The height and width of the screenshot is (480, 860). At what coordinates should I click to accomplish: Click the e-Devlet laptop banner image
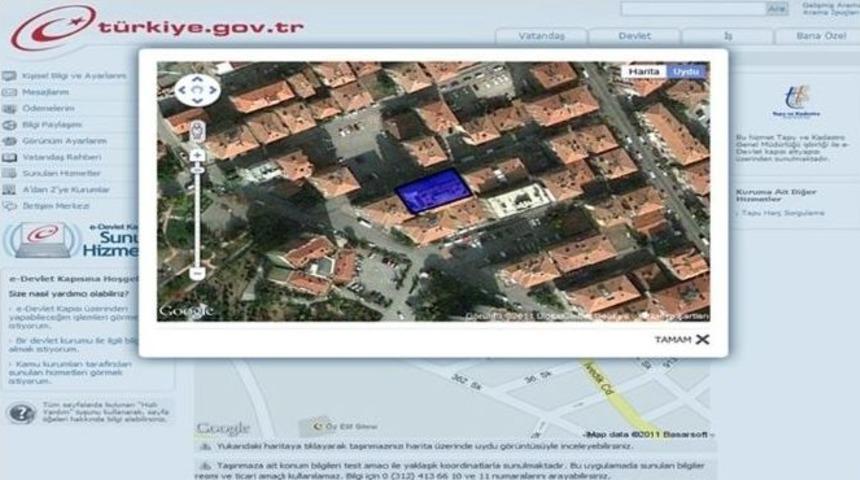pos(70,240)
